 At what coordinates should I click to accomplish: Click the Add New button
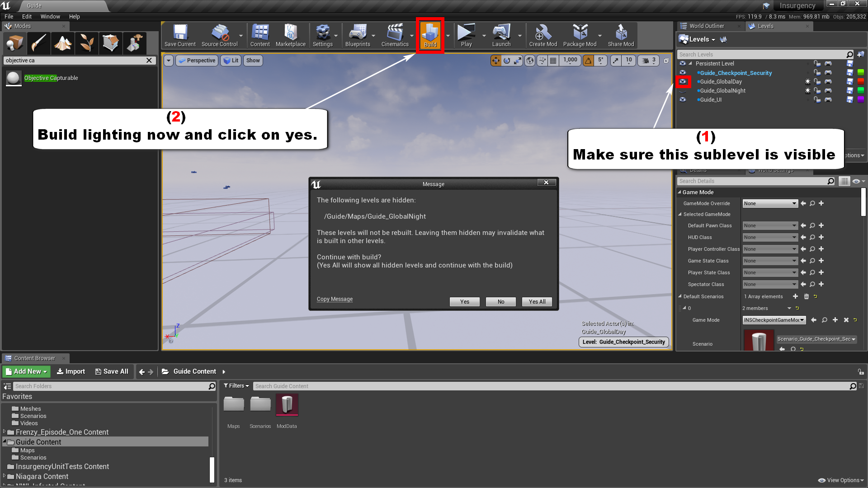click(27, 371)
